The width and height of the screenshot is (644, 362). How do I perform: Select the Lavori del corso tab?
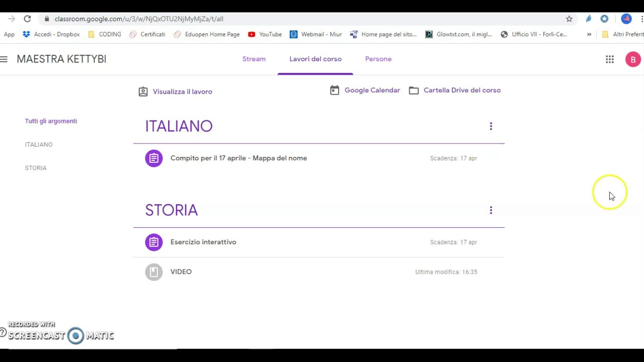pyautogui.click(x=315, y=59)
